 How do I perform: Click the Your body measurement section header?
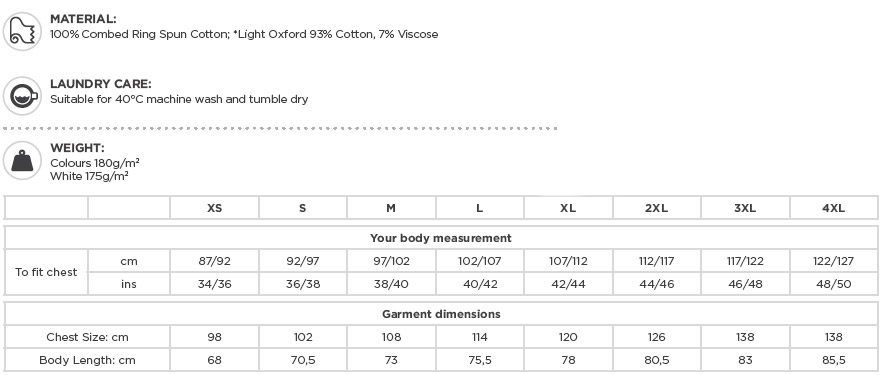[x=441, y=238]
